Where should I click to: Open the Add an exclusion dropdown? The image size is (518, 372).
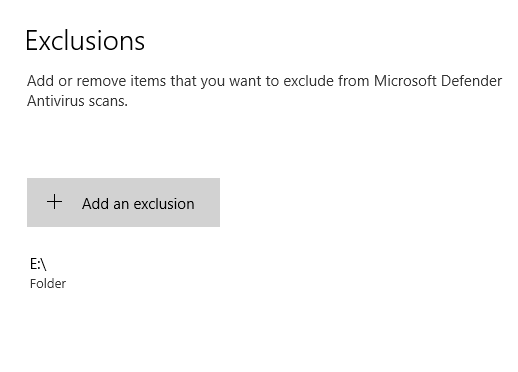click(x=123, y=203)
